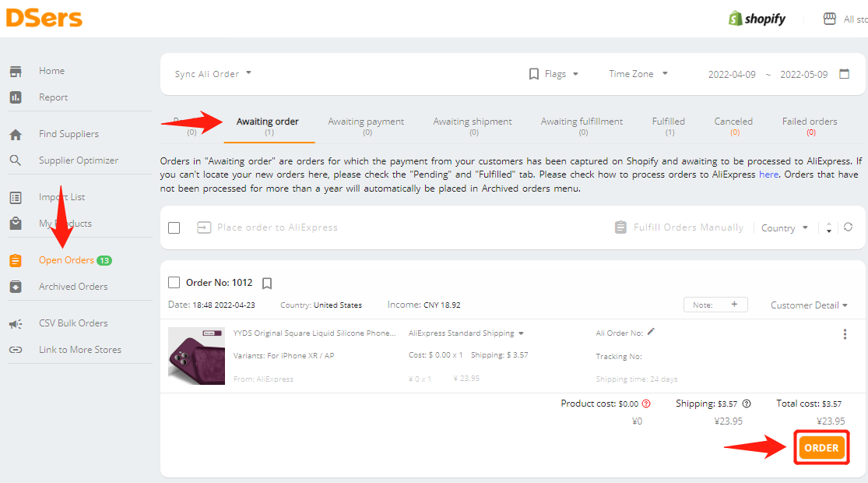The height and width of the screenshot is (483, 868).
Task: Go to Supplier Optimizer
Action: point(79,160)
